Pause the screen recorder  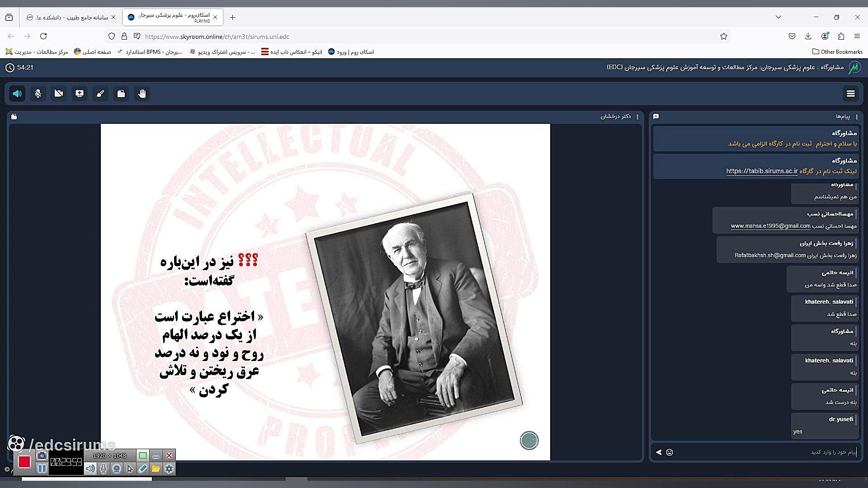(42, 469)
